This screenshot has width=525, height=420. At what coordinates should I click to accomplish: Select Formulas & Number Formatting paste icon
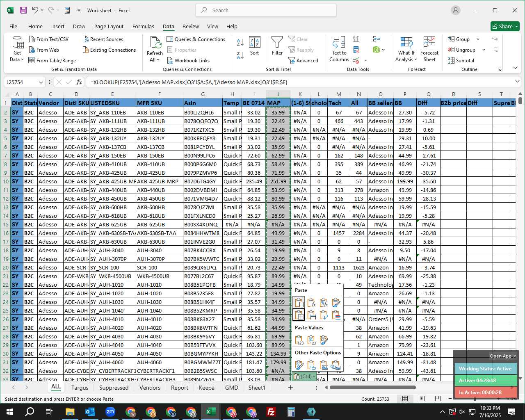pyautogui.click(x=324, y=303)
